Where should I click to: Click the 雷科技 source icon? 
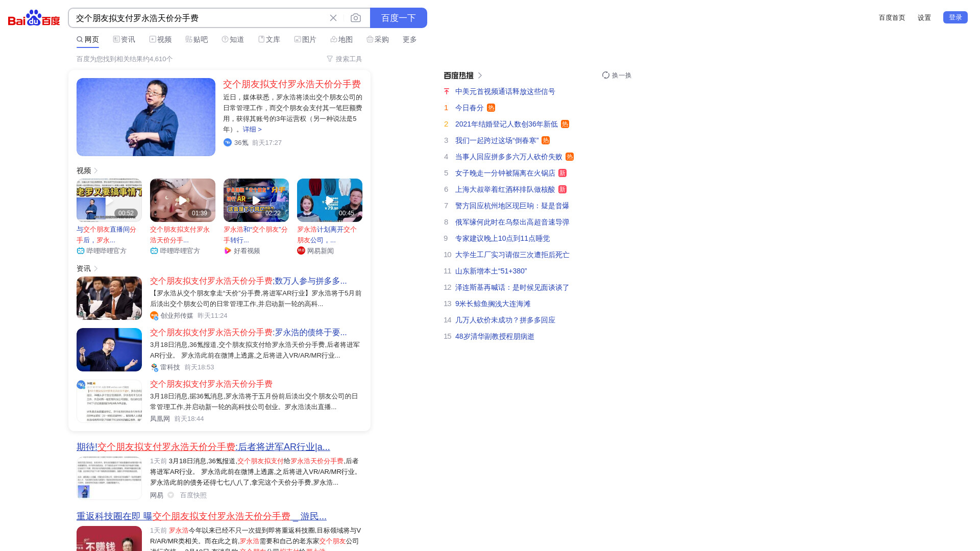pyautogui.click(x=154, y=367)
